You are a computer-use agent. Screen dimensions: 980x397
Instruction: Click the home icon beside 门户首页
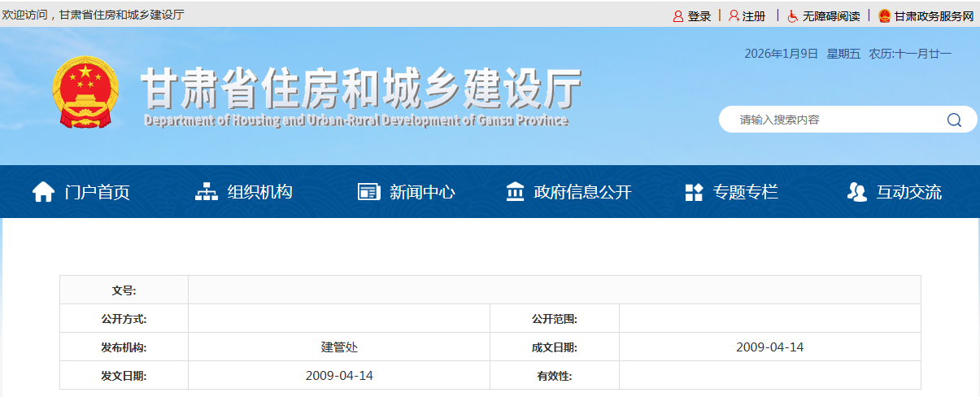[43, 192]
